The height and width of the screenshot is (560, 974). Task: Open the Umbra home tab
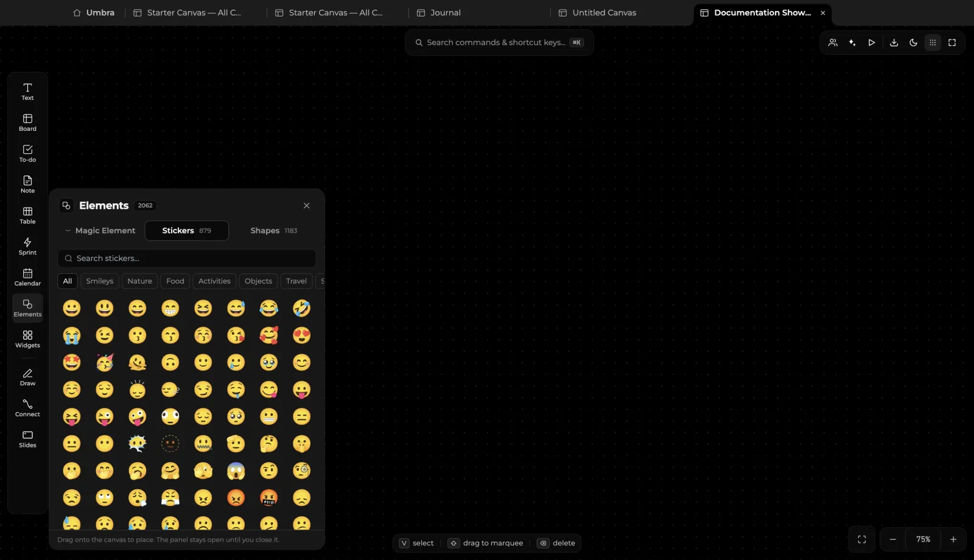[94, 13]
